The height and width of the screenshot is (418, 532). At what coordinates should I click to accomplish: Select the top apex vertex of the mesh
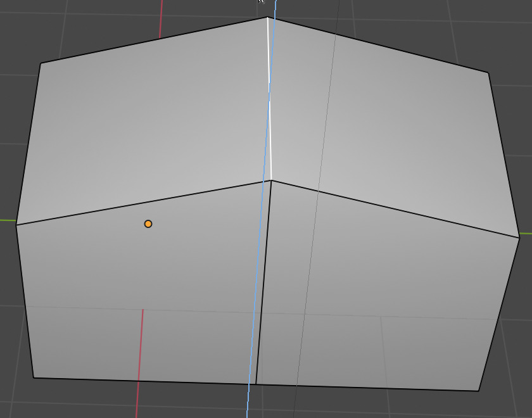pos(268,17)
